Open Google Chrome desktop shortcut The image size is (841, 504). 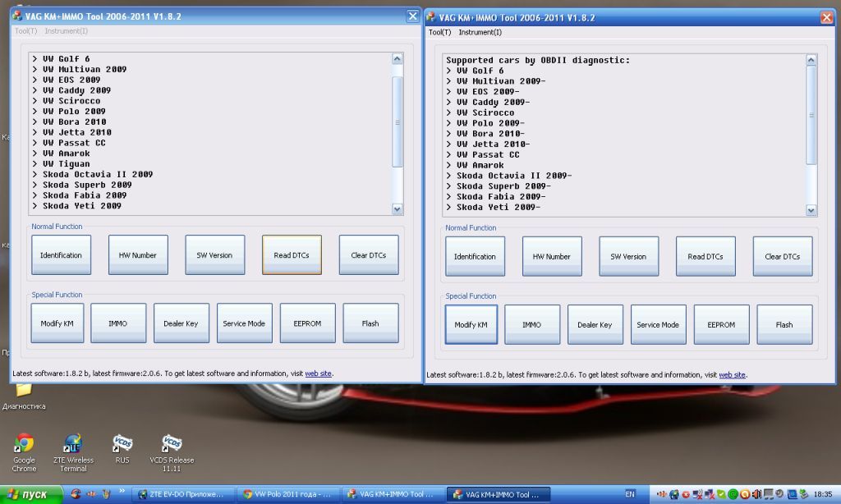(24, 453)
